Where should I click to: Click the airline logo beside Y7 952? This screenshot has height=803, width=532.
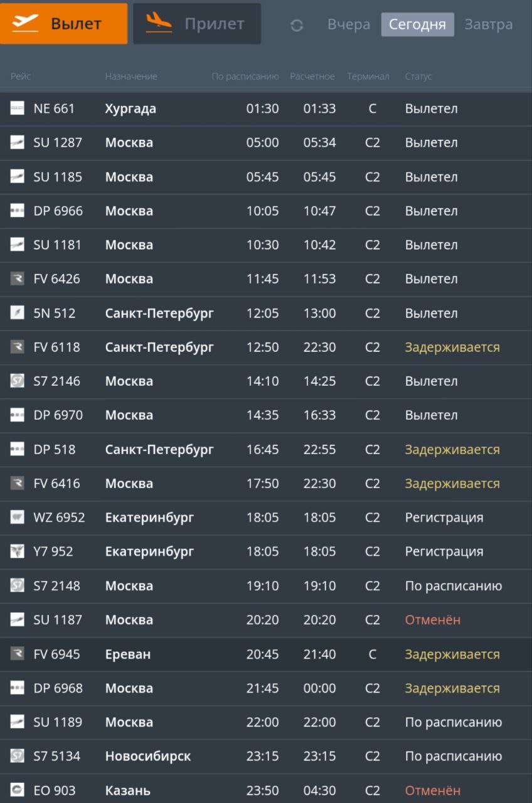pyautogui.click(x=17, y=551)
